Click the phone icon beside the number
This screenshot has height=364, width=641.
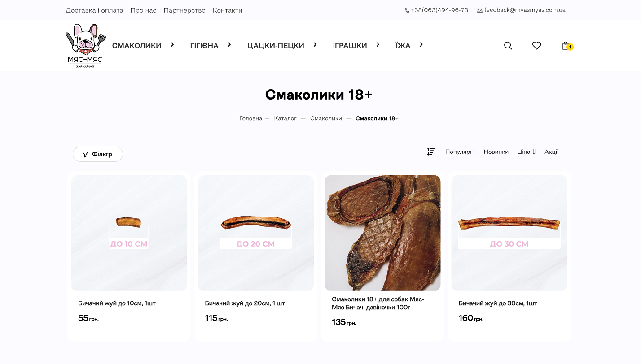pos(407,10)
